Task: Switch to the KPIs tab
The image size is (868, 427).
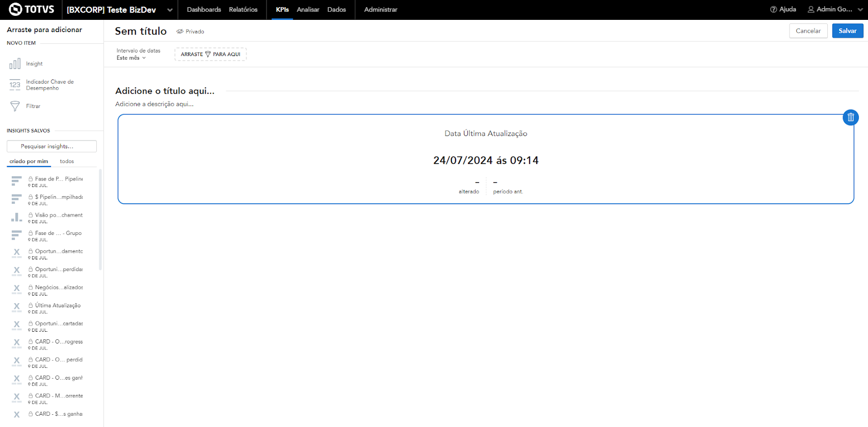Action: coord(282,10)
